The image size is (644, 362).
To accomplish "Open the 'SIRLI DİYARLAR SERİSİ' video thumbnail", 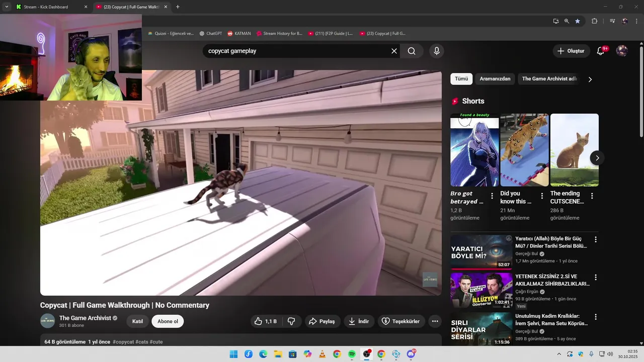I will (x=481, y=329).
